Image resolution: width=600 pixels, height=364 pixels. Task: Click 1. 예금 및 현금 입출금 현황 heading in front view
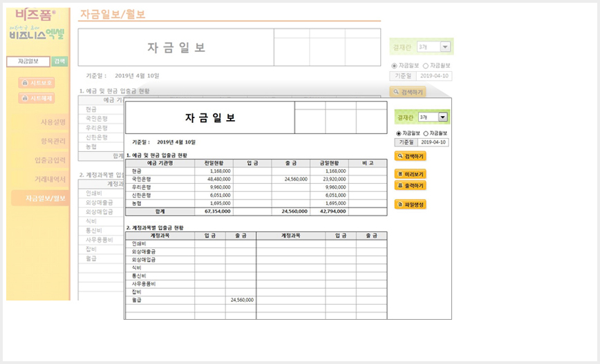(x=156, y=155)
